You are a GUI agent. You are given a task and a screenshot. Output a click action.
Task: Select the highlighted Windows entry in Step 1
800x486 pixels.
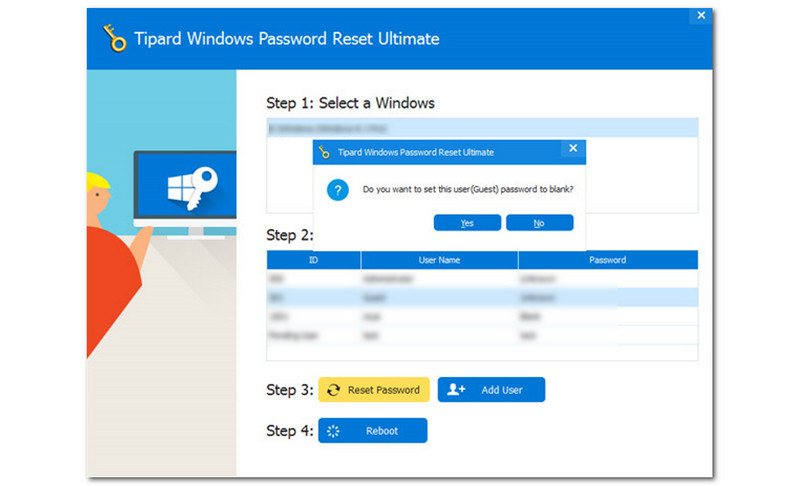482,128
